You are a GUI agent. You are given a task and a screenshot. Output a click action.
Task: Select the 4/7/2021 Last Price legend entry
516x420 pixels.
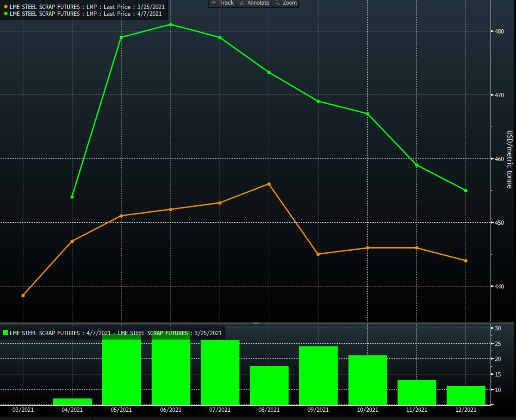pyautogui.click(x=86, y=14)
